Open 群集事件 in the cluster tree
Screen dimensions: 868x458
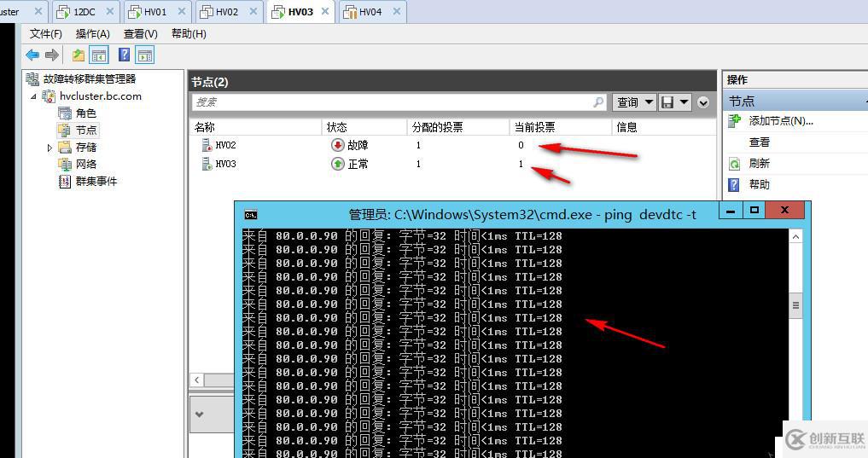coord(96,182)
